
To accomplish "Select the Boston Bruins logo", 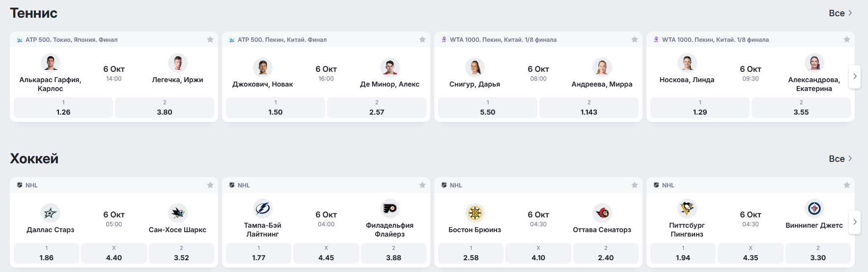I will click(475, 213).
